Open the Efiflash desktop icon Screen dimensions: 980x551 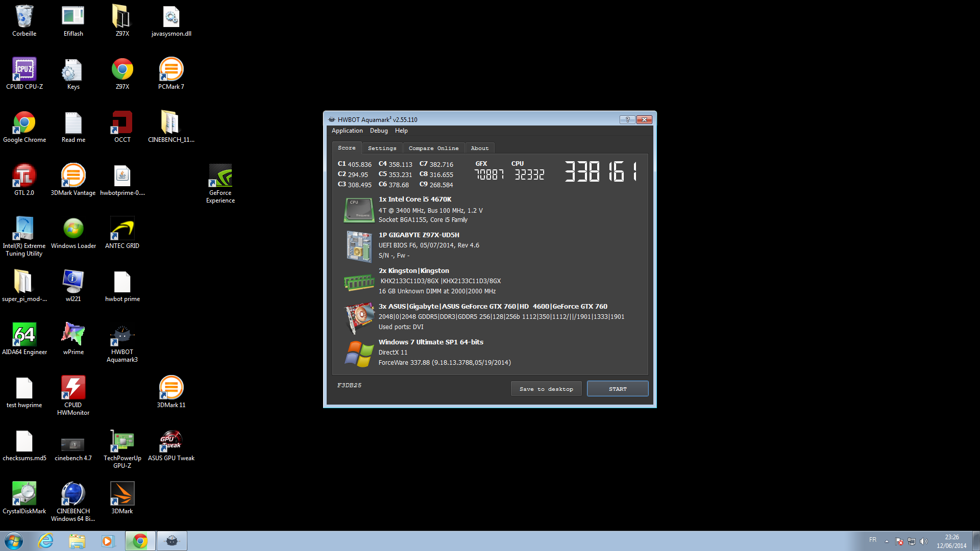73,20
